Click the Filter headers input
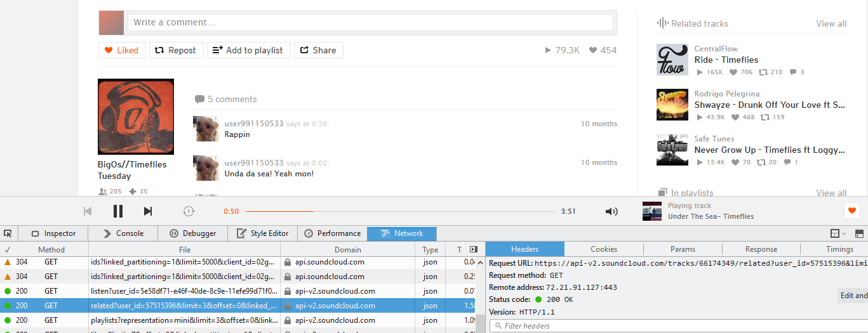The height and width of the screenshot is (333, 868). point(678,326)
